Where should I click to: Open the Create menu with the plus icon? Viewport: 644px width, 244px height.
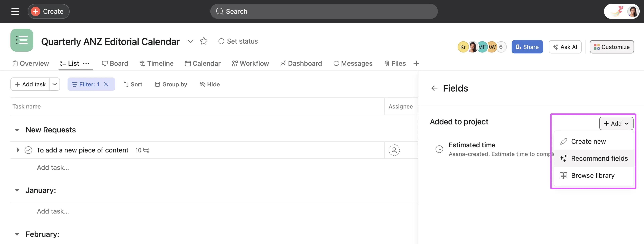[x=36, y=11]
